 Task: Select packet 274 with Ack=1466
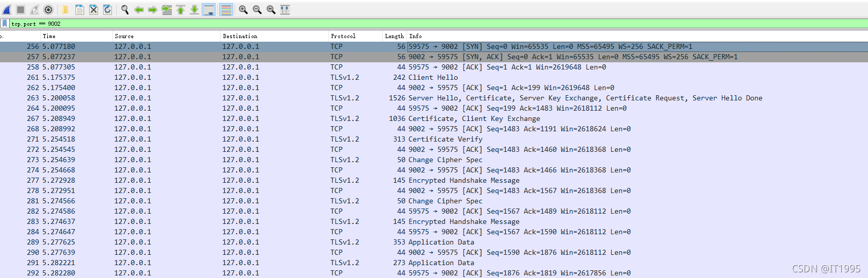pos(434,170)
